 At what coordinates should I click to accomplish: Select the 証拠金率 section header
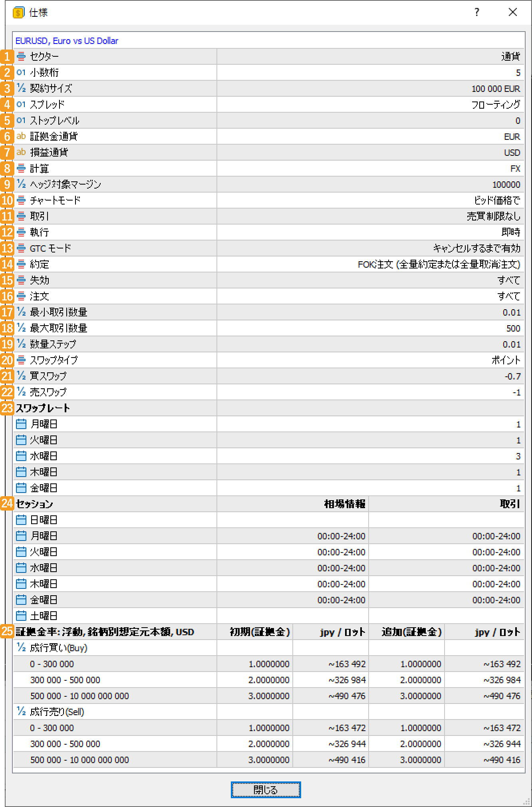click(105, 632)
